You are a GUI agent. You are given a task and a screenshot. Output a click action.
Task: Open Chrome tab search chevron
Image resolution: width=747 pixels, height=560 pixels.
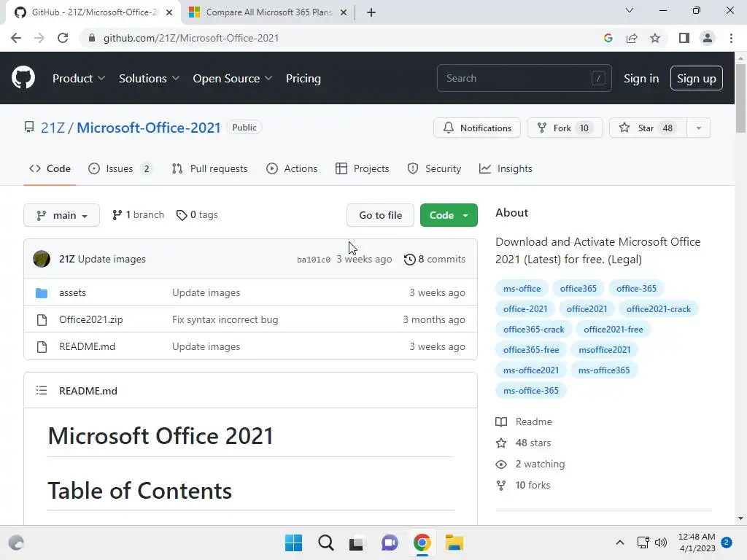tap(630, 10)
